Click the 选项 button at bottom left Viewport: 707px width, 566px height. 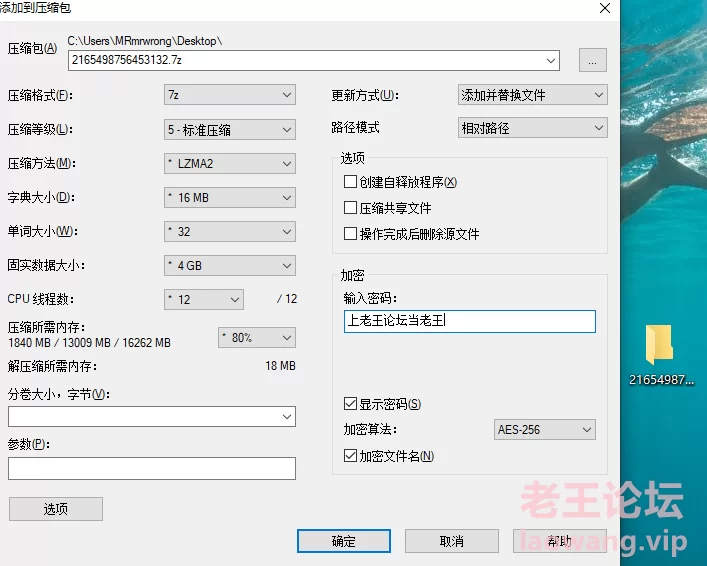(x=56, y=509)
